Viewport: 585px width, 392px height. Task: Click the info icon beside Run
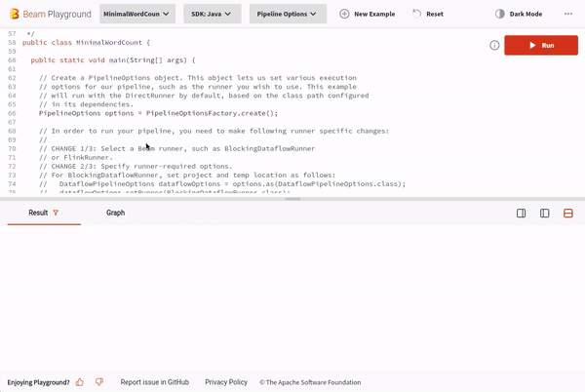[494, 46]
